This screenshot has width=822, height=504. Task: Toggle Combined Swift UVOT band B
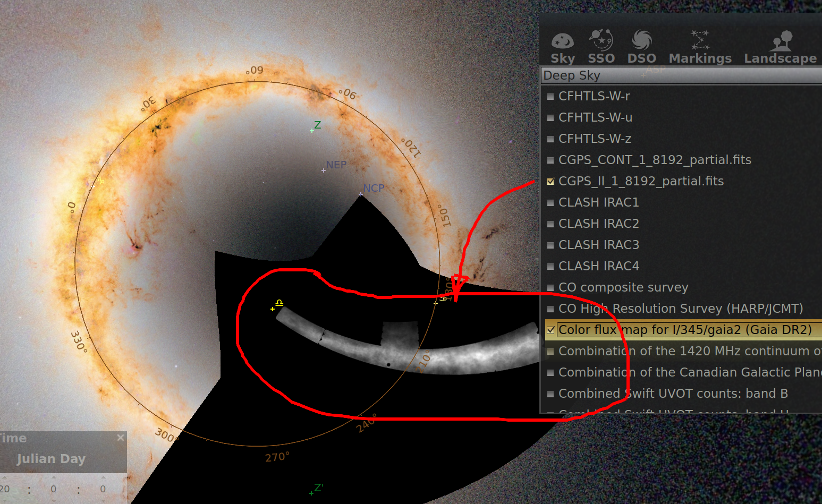[550, 394]
